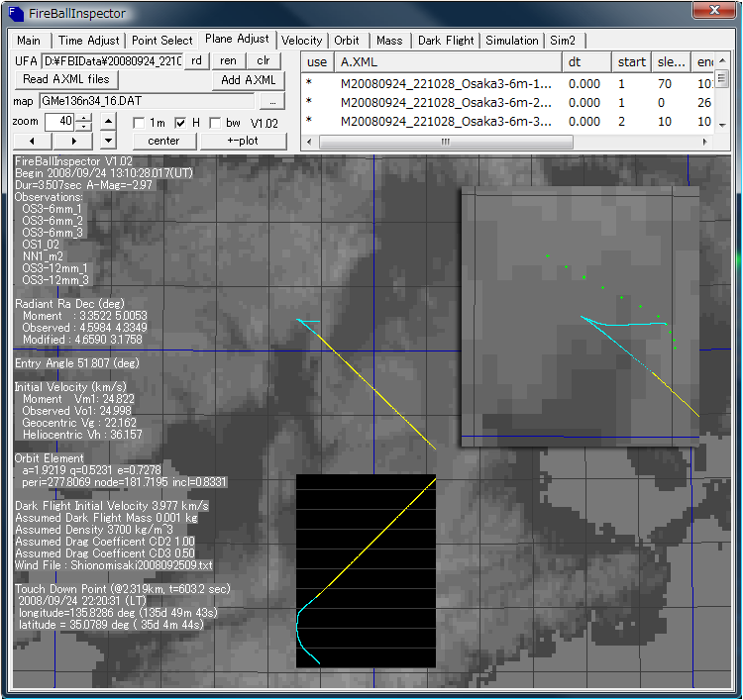Viewport: 743px width, 700px height.
Task: Click the down arrow pan button
Action: [x=110, y=141]
